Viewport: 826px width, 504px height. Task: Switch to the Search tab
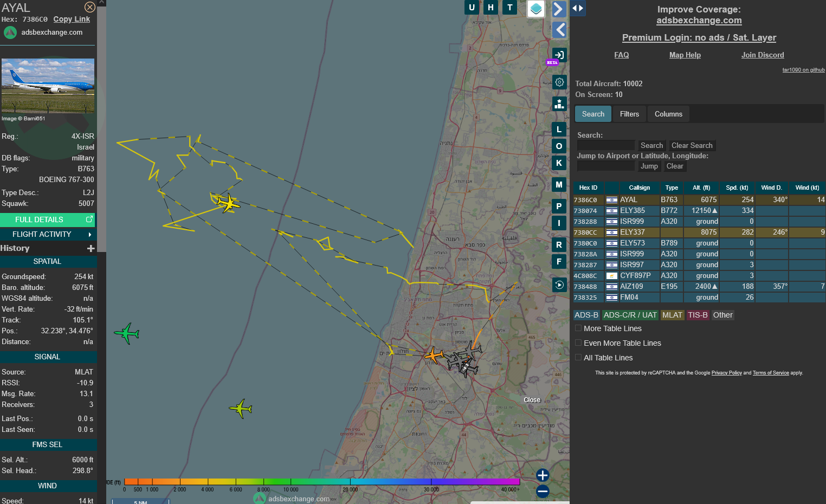pos(593,114)
